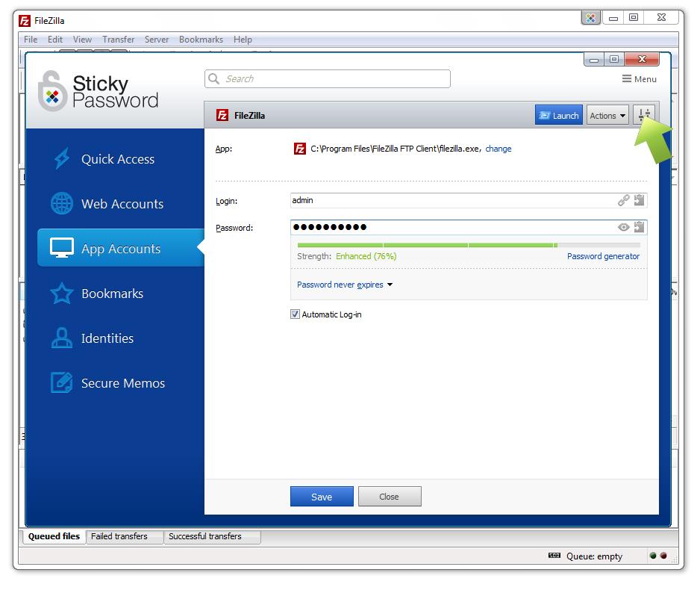Click the Sticky Password logo

(x=99, y=91)
